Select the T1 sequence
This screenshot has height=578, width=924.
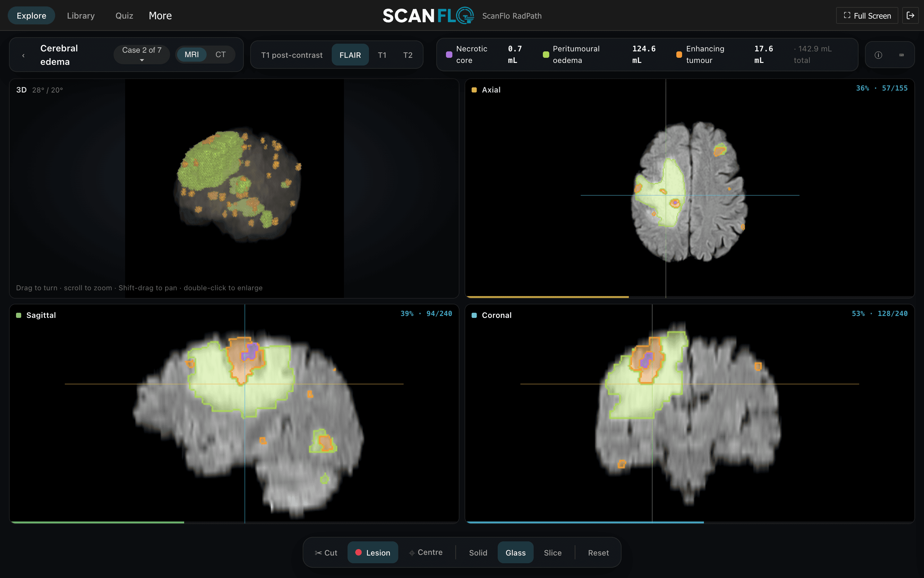382,55
